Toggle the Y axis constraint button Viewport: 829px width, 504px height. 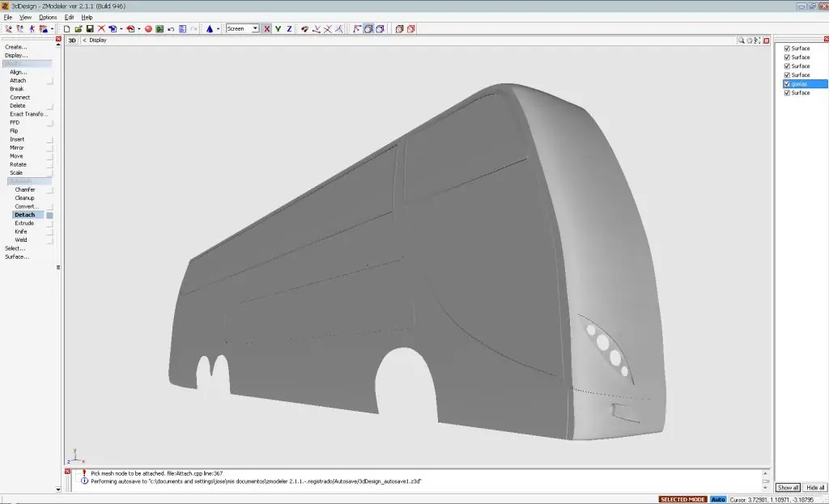pos(278,29)
